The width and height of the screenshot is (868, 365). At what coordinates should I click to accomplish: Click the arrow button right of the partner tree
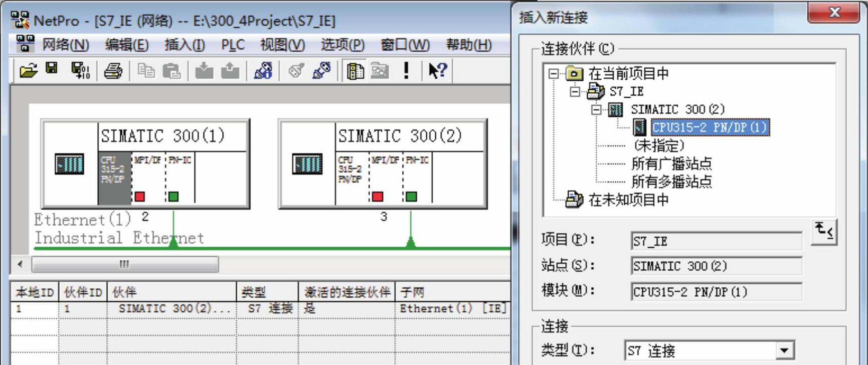pyautogui.click(x=824, y=232)
